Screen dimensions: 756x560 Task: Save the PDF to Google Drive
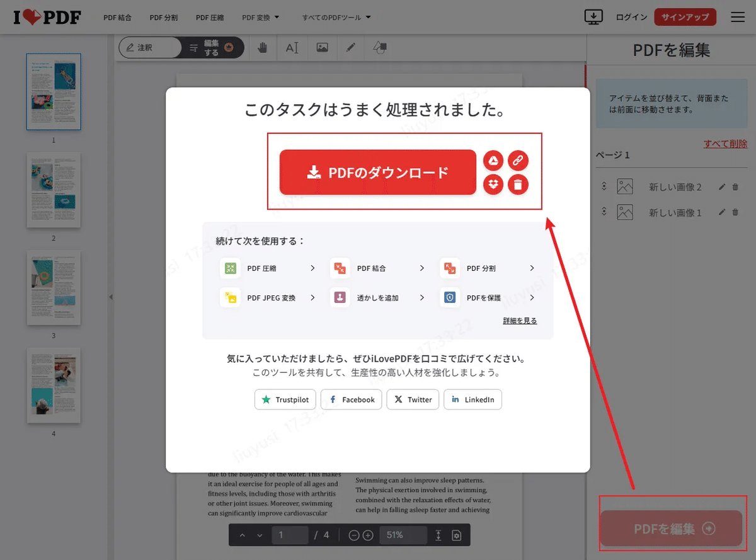493,161
